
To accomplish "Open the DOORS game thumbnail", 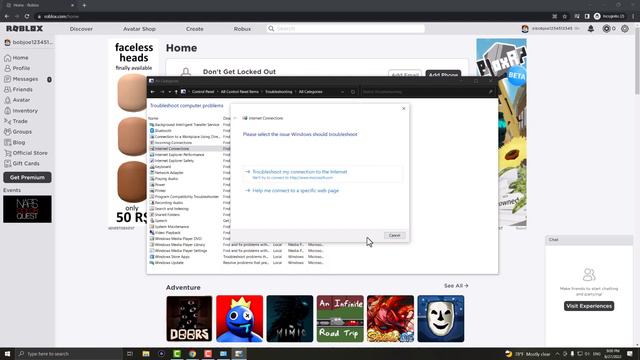I will click(x=189, y=319).
